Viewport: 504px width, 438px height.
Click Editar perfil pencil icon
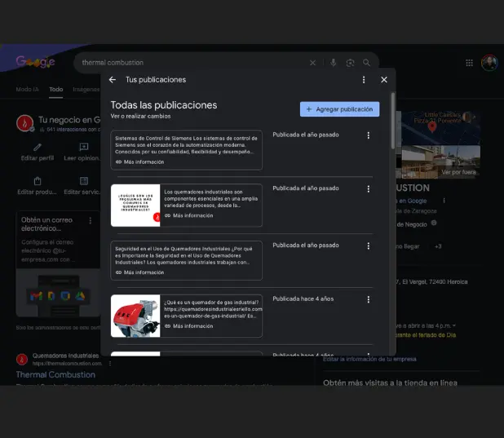[38, 148]
